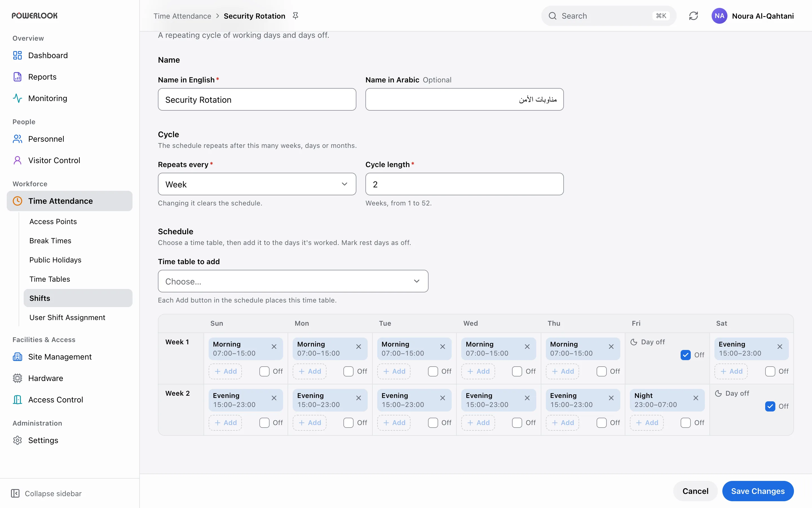
Task: Remove Week 1 Saturday Evening shift
Action: [780, 347]
